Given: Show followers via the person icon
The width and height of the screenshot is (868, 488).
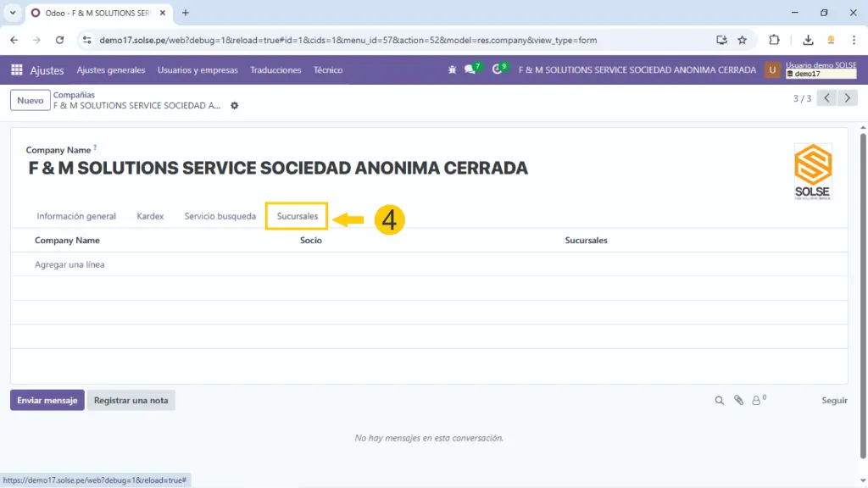Looking at the screenshot, I should [757, 401].
